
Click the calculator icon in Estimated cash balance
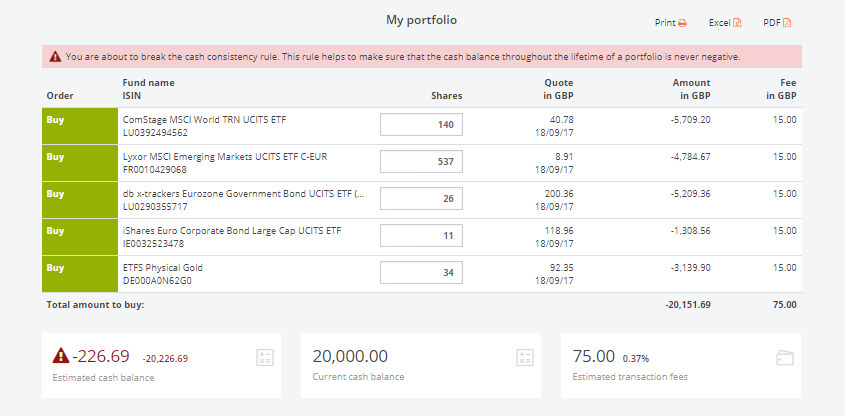[x=265, y=357]
